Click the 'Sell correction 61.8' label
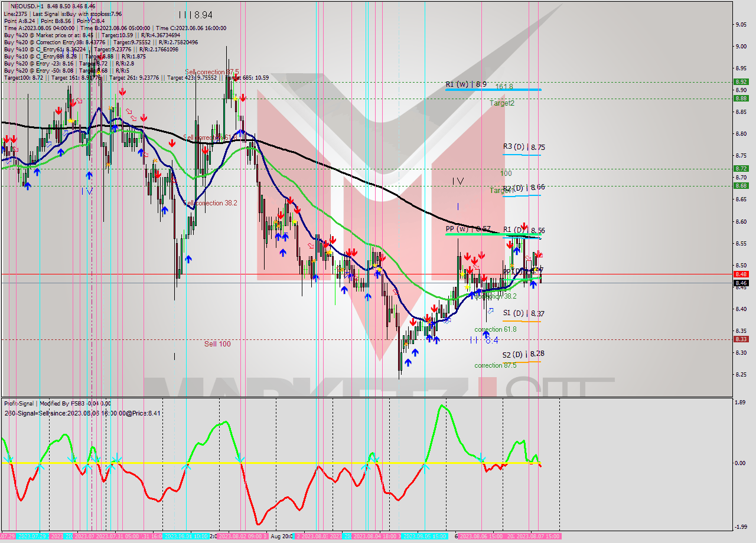The height and width of the screenshot is (543, 756). coord(210,138)
